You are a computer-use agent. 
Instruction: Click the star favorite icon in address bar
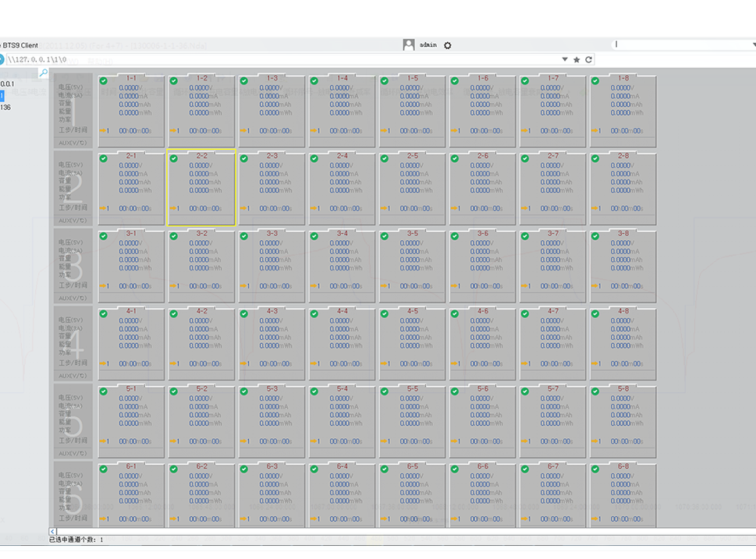coord(577,59)
